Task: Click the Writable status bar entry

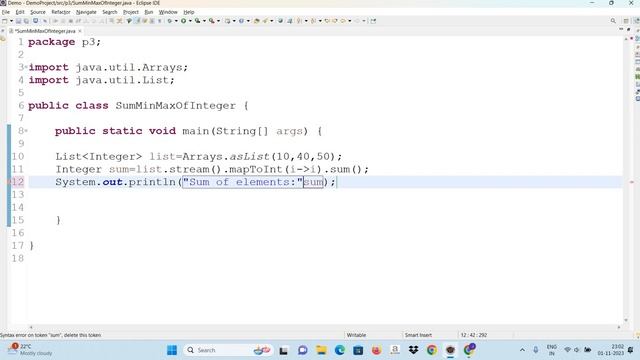Action: (x=356, y=335)
